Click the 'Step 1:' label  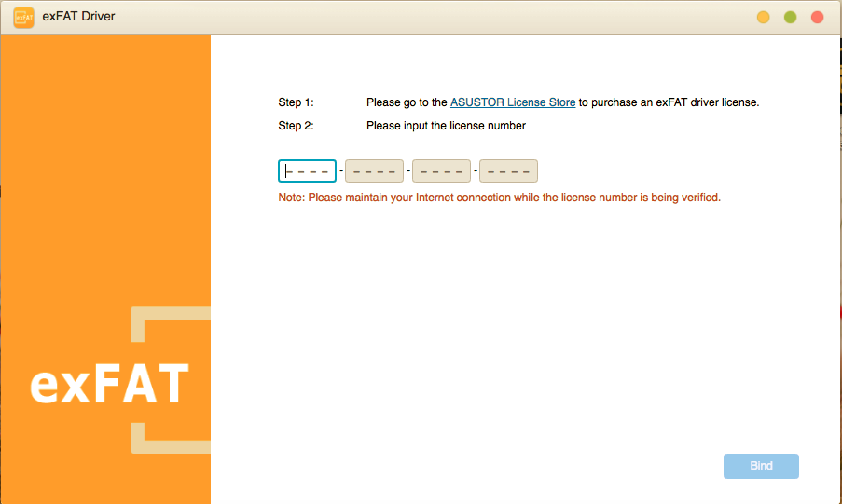(296, 102)
